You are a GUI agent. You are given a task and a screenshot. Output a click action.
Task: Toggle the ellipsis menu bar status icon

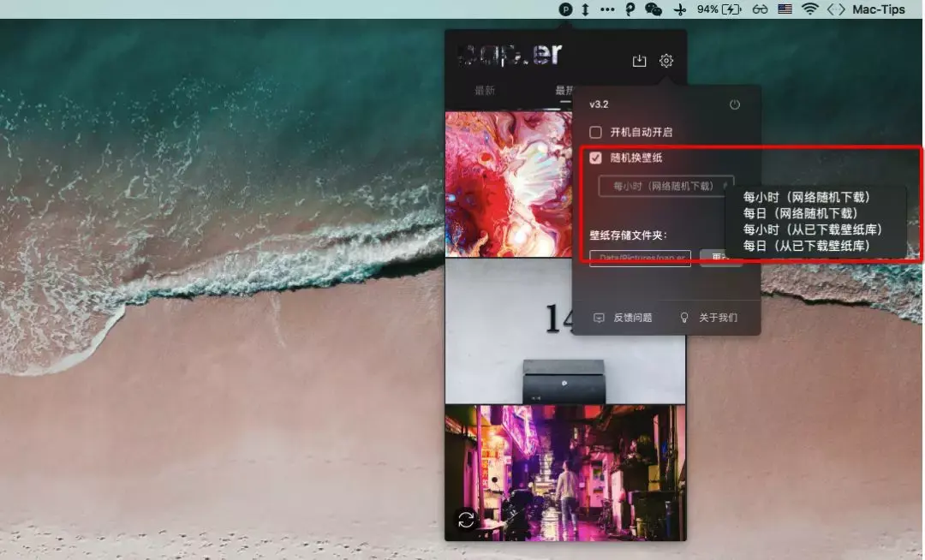tap(606, 9)
